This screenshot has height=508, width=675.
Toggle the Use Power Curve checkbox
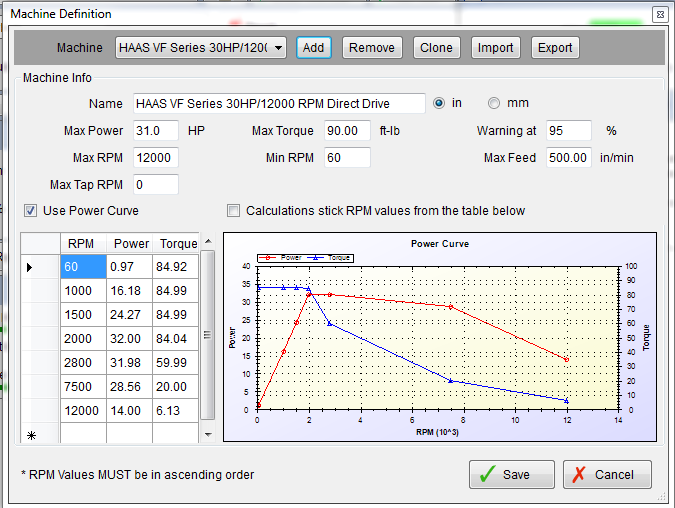(30, 211)
